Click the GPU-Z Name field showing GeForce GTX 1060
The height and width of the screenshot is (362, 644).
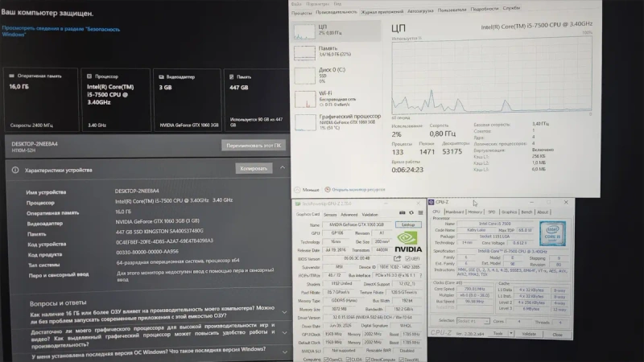(x=357, y=225)
